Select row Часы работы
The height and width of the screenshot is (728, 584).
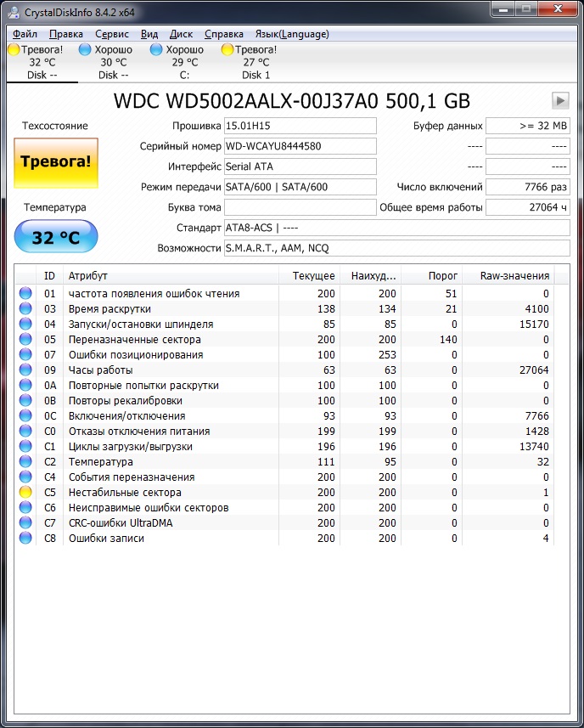click(x=285, y=370)
